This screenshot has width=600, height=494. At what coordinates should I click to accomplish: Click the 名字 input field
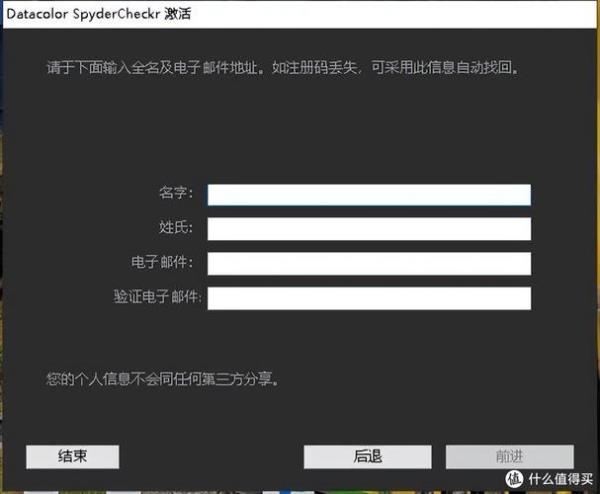369,195
